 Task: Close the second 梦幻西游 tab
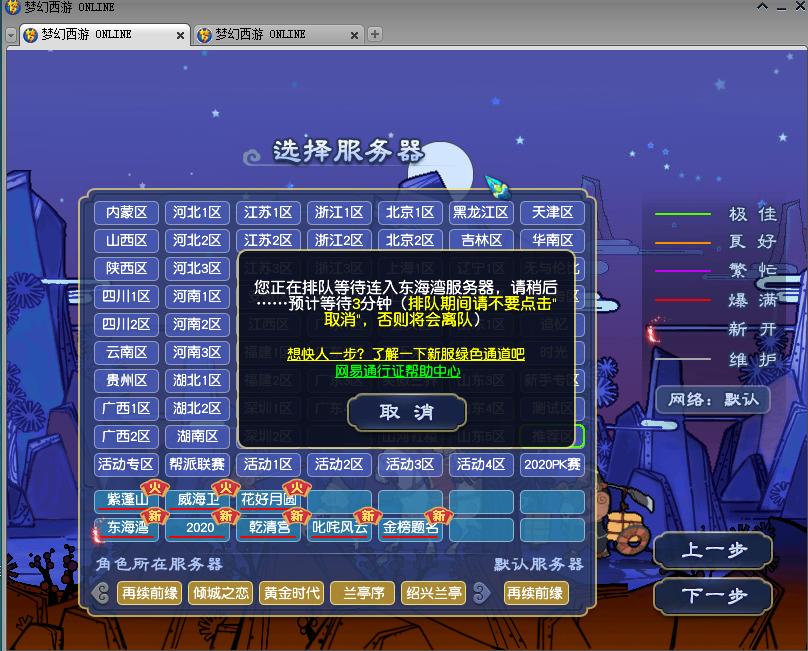pos(354,35)
